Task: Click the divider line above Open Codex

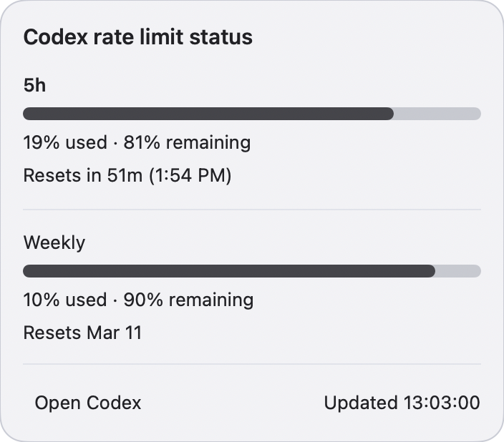Action: tap(252, 364)
